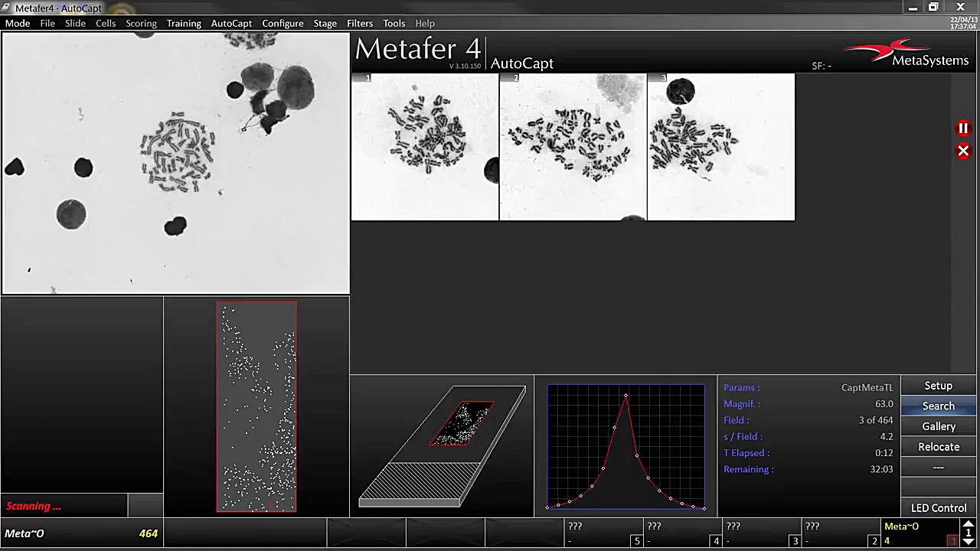Click the Relocate button

pyautogui.click(x=939, y=447)
